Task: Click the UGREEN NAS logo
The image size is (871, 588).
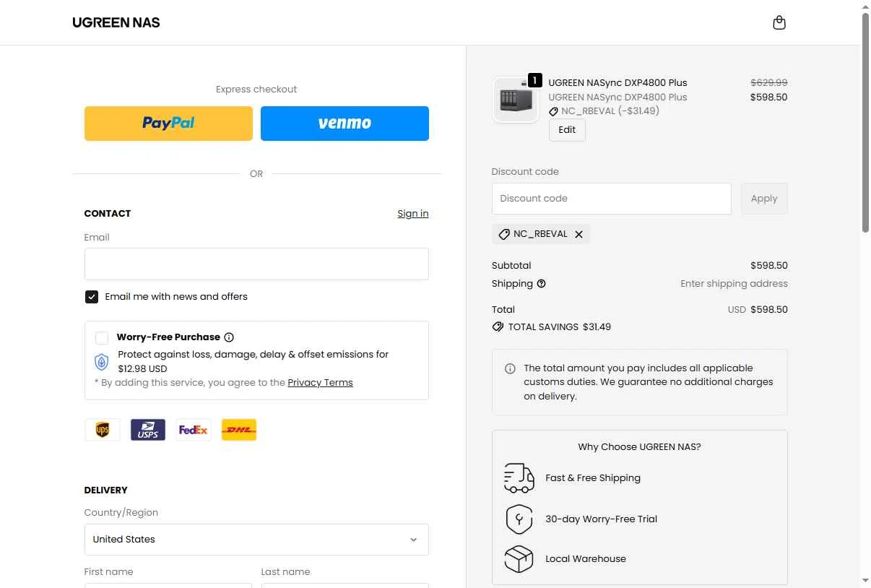Action: tap(116, 22)
